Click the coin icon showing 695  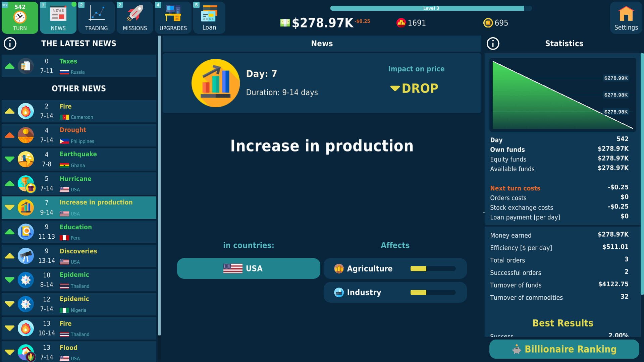(x=487, y=23)
